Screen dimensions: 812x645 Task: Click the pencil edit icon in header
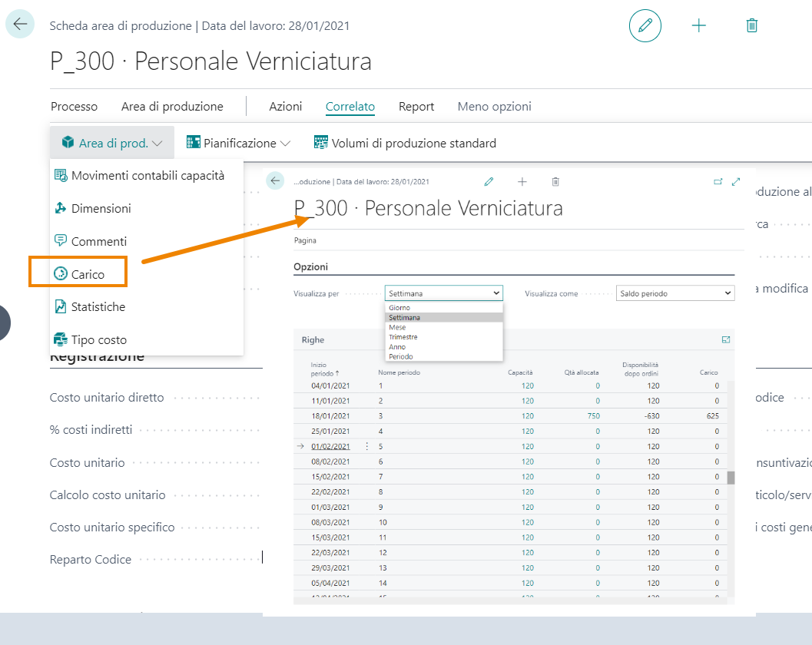tap(645, 25)
